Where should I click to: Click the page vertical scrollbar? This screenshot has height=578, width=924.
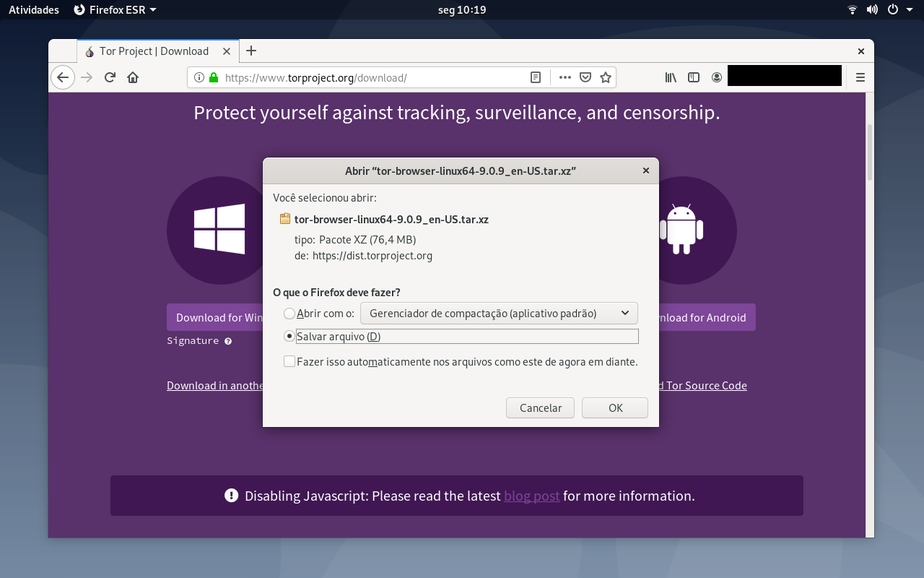coord(870,152)
